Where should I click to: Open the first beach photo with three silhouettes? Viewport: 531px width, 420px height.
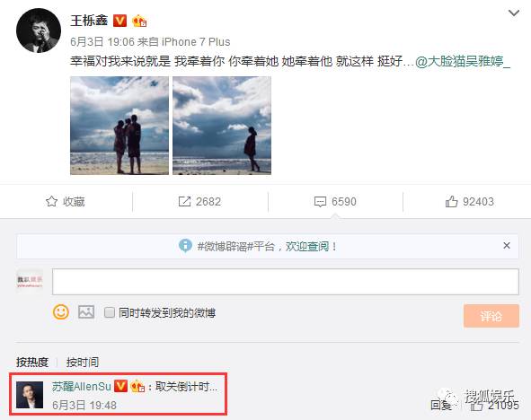119,126
